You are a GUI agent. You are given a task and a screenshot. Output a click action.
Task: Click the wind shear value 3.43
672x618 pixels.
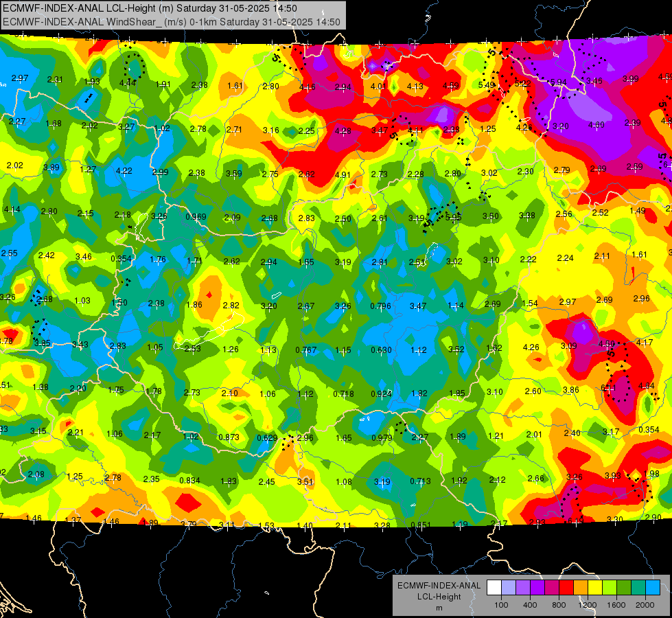click(80, 345)
